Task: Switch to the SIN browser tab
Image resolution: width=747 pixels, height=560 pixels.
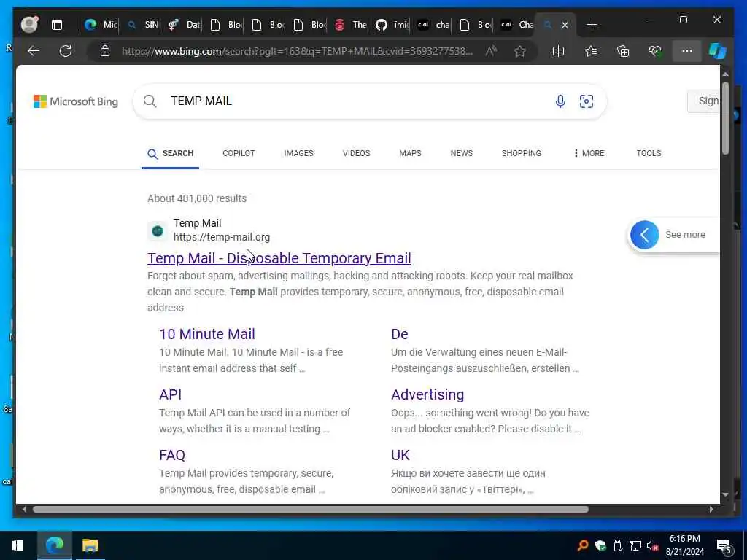Action: [x=142, y=25]
